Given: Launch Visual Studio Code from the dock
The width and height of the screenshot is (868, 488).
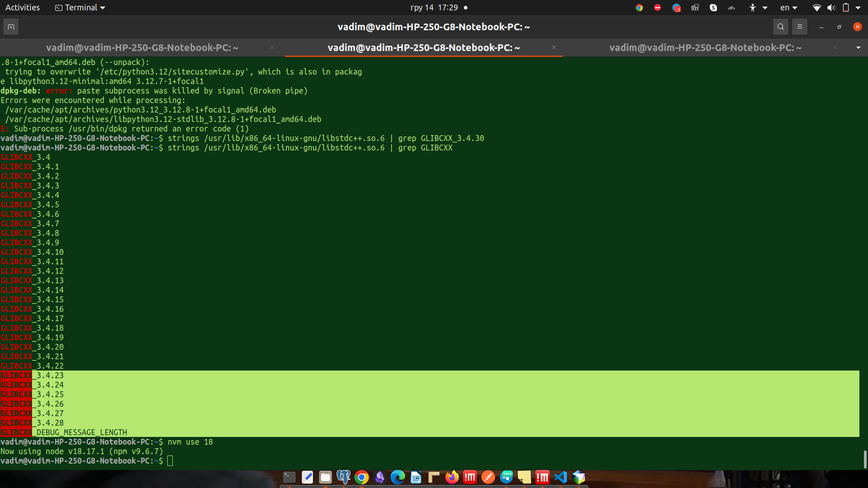Looking at the screenshot, I should pyautogui.click(x=561, y=477).
